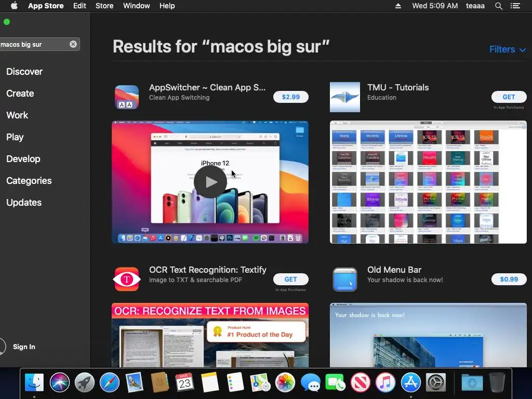Image resolution: width=532 pixels, height=399 pixels.
Task: Open the Old Menu Bar screenshot preview
Action: (428, 335)
